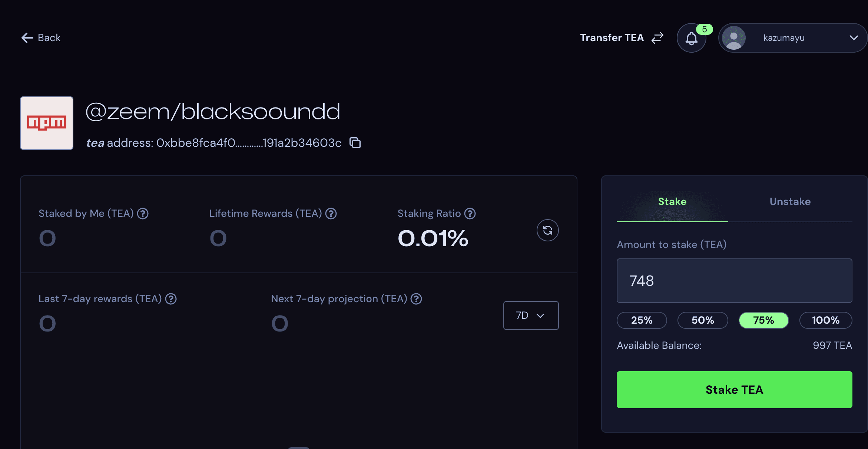Select the 100% stake amount

tap(826, 320)
